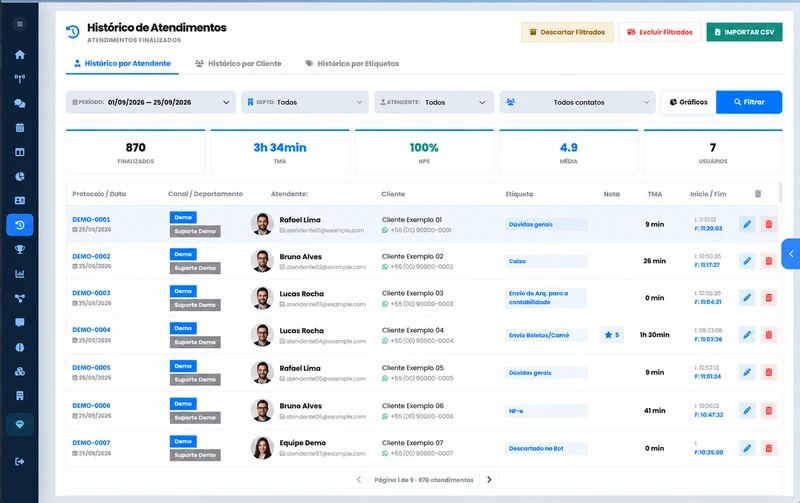Click the Envio Boletos/Carnê tag
800x503 pixels.
[546, 335]
